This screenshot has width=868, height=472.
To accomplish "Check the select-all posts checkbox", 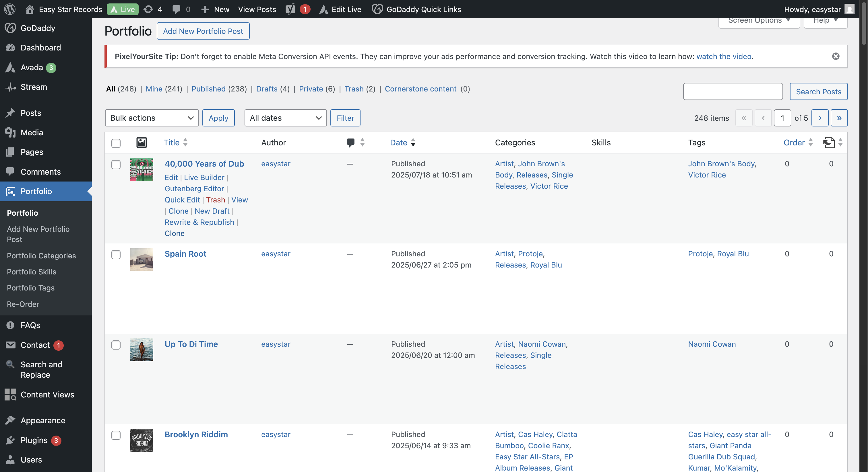I will tap(116, 143).
